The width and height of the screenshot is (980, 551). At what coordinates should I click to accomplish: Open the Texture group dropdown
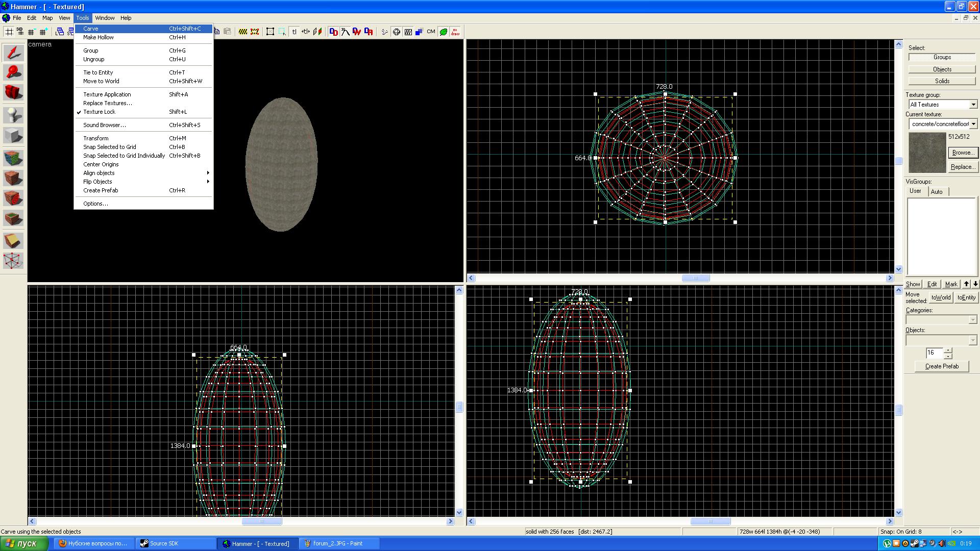pos(973,105)
